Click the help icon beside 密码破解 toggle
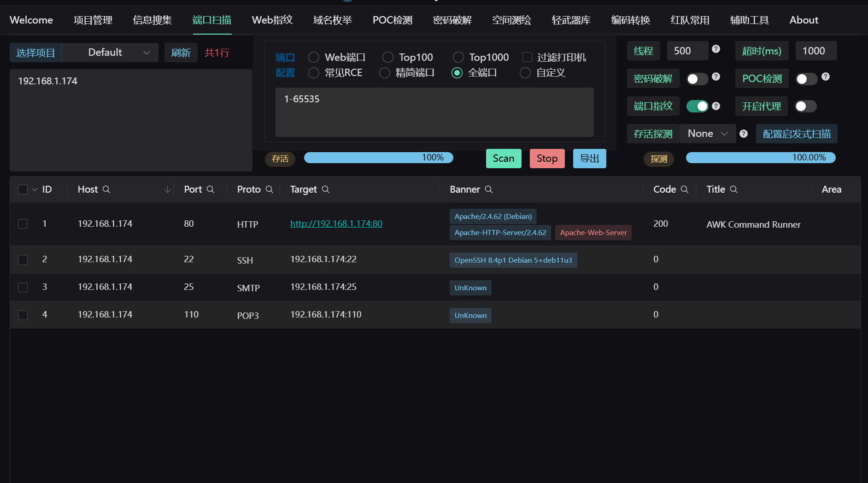Screen dimensions: 868x483 point(716,77)
